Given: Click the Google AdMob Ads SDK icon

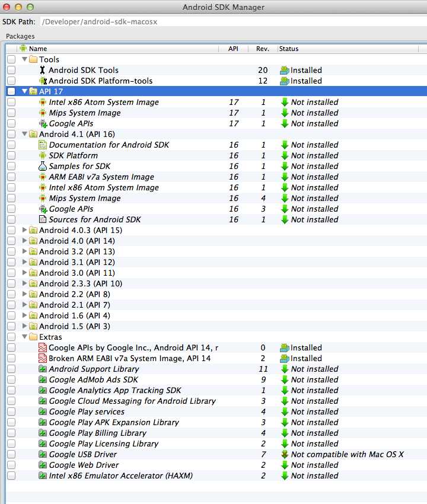Looking at the screenshot, I should [43, 379].
